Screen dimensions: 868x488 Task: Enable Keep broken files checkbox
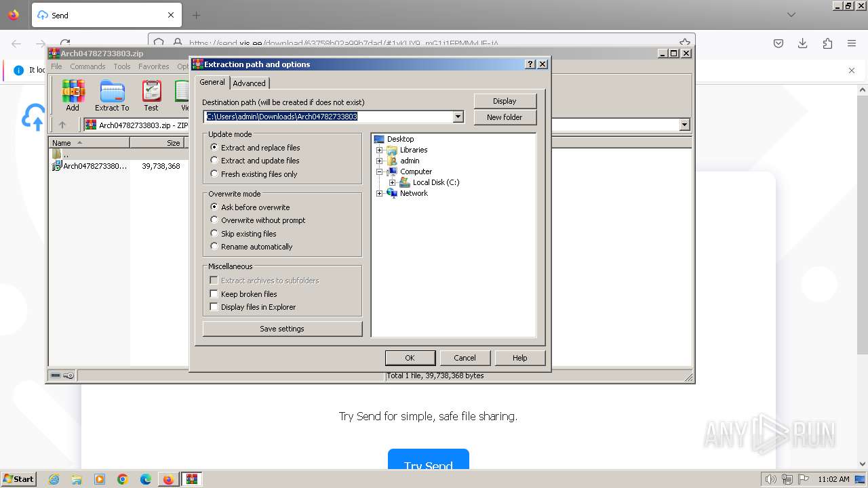[x=243, y=294]
